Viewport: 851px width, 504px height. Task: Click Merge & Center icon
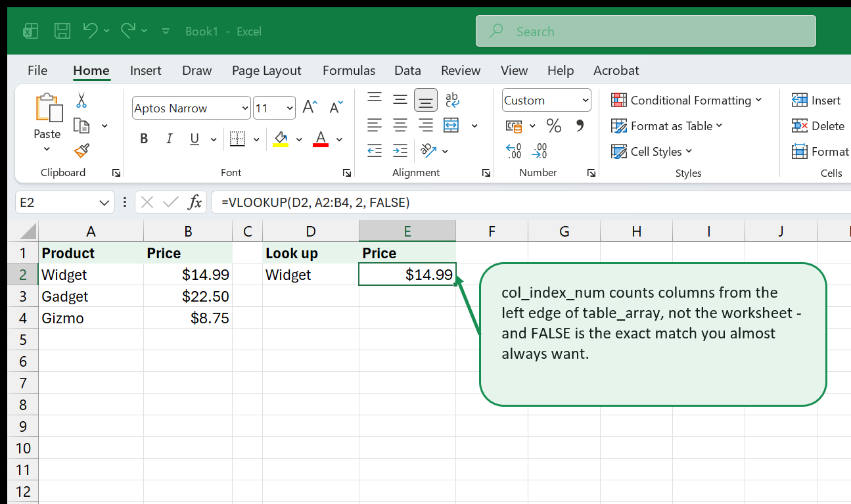[x=451, y=125]
